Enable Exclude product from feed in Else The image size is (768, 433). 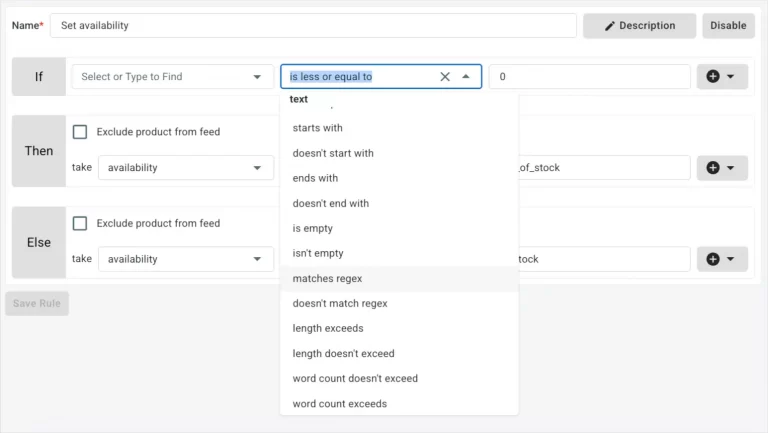[x=80, y=223]
